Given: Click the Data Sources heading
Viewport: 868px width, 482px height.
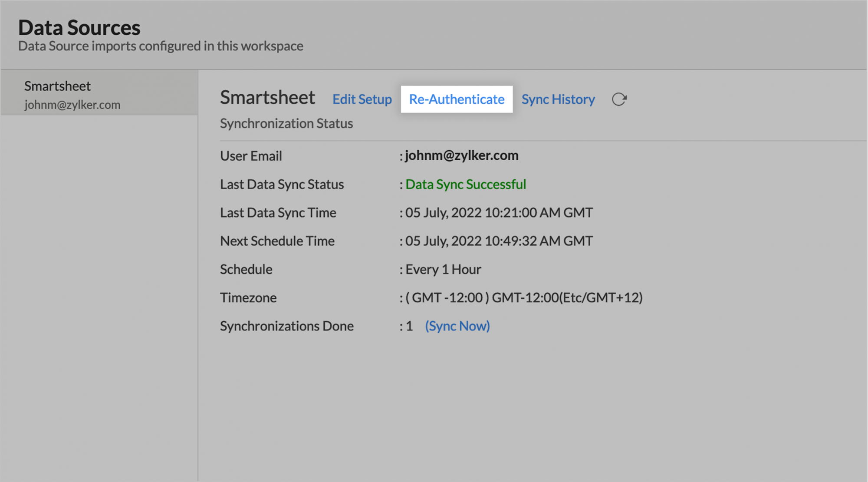Looking at the screenshot, I should click(x=79, y=28).
